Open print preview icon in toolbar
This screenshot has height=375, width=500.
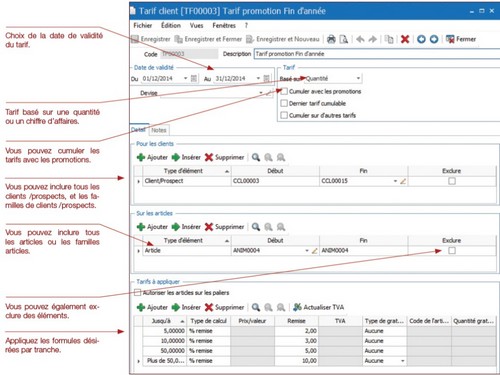pos(344,39)
